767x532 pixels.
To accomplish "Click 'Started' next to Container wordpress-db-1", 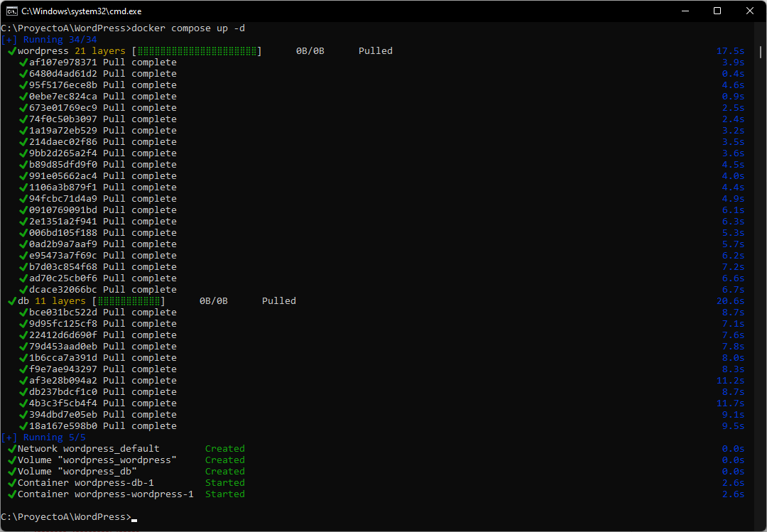I will click(225, 482).
